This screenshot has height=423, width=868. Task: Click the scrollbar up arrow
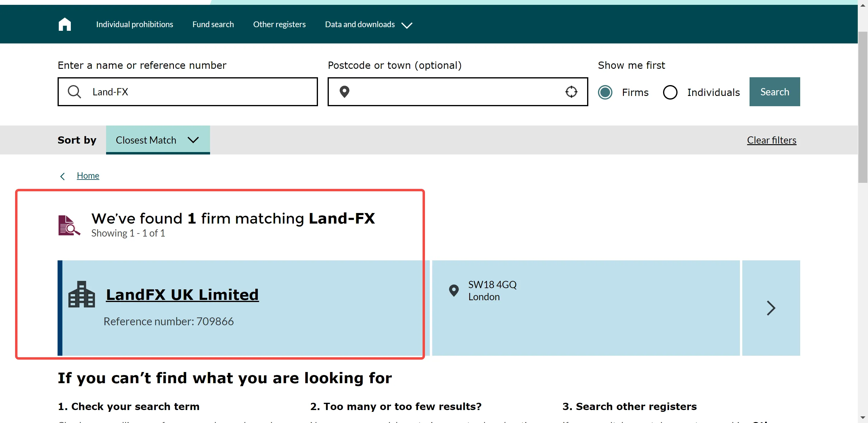click(x=863, y=5)
